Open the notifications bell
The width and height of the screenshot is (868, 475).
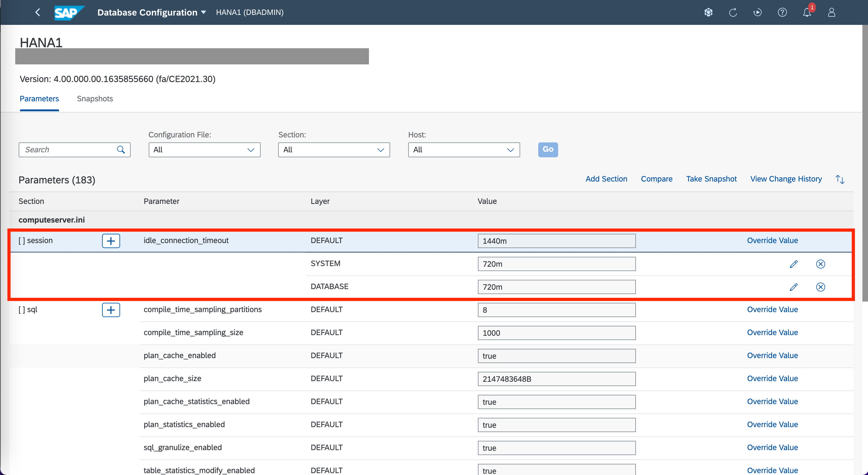point(807,12)
